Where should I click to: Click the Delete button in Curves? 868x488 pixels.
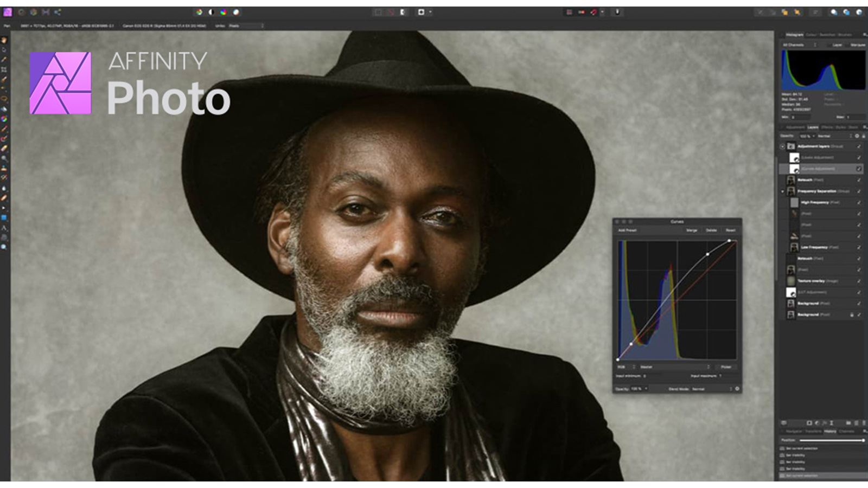point(711,230)
